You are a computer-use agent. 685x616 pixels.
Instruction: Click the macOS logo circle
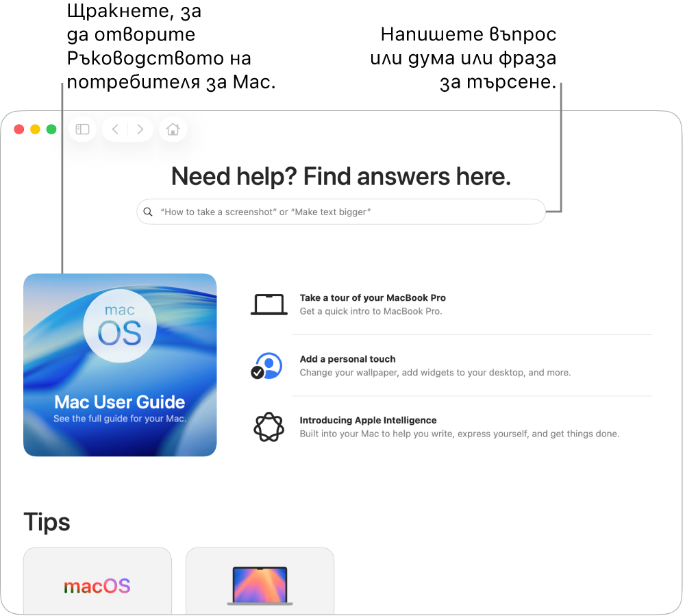[x=120, y=326]
